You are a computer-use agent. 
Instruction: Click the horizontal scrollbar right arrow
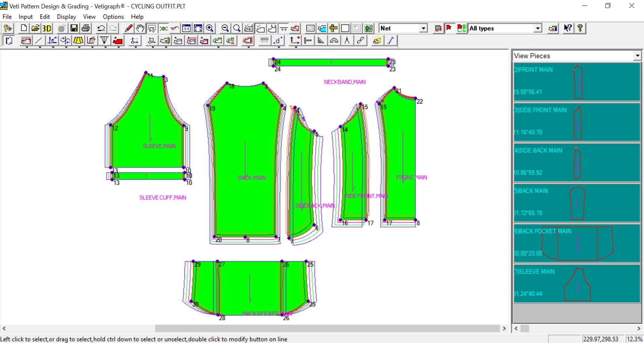point(504,329)
